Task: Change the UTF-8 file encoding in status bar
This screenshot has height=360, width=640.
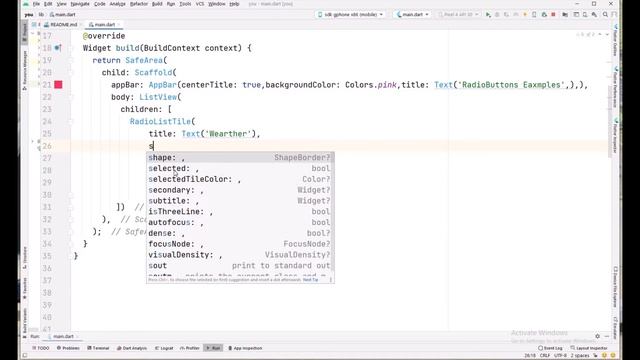Action: (x=560, y=356)
